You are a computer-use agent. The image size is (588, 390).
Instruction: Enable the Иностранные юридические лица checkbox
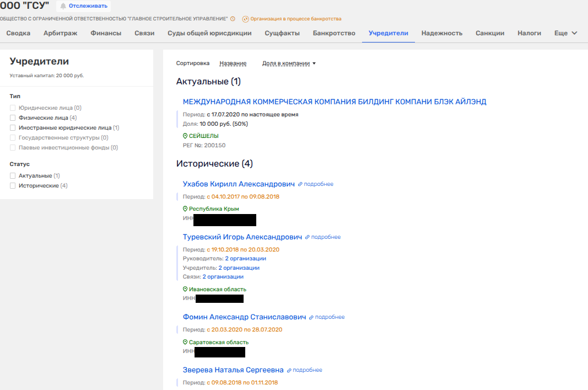click(13, 127)
